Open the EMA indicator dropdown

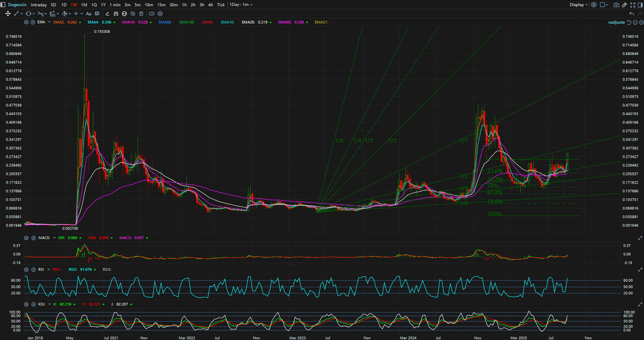[50, 22]
